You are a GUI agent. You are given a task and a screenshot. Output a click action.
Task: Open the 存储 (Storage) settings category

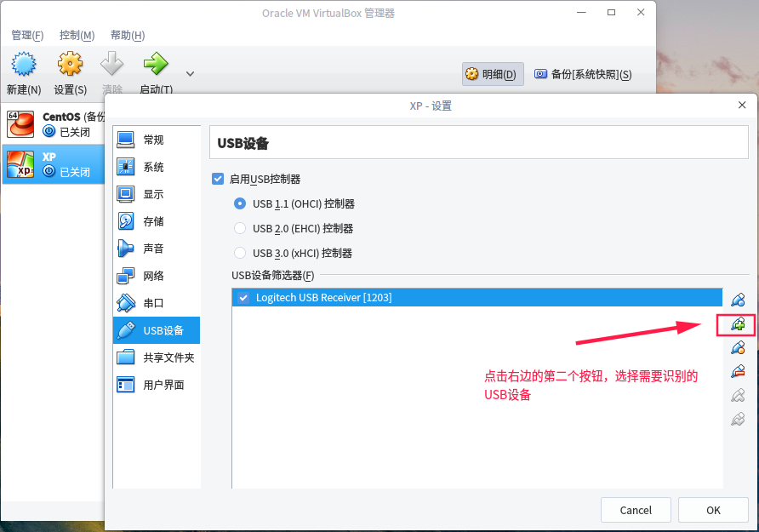click(157, 221)
